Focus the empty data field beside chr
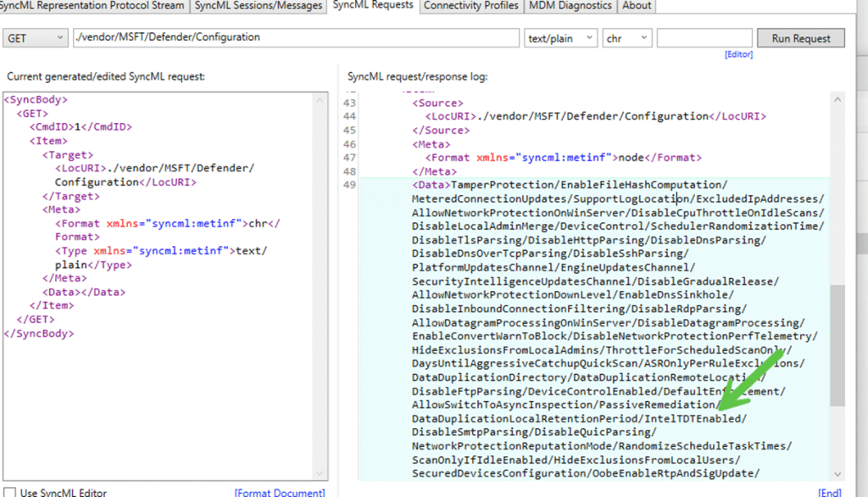Viewport: 868px width, 497px height. coord(704,38)
